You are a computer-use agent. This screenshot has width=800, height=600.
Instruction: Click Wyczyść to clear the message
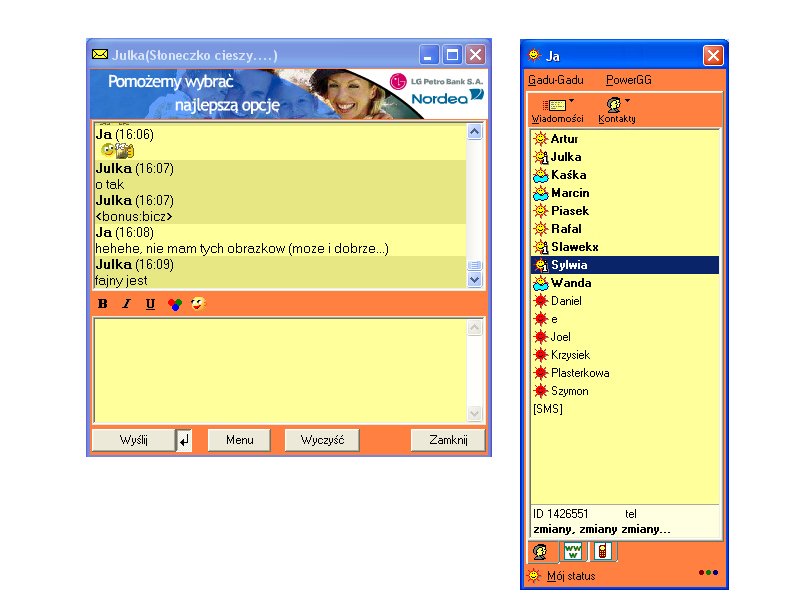(x=322, y=439)
